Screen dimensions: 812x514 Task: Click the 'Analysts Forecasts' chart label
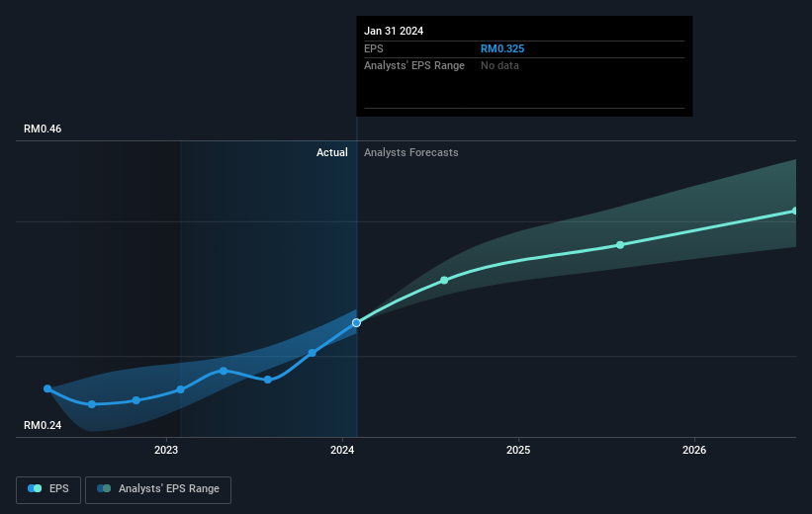coord(411,152)
